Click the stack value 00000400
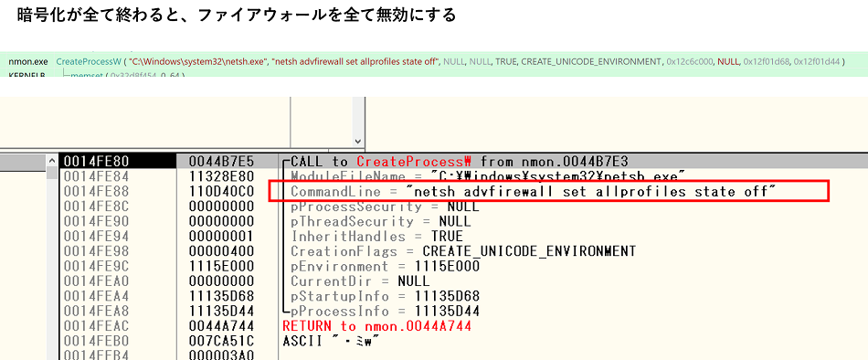Image resolution: width=868 pixels, height=360 pixels. (221, 251)
